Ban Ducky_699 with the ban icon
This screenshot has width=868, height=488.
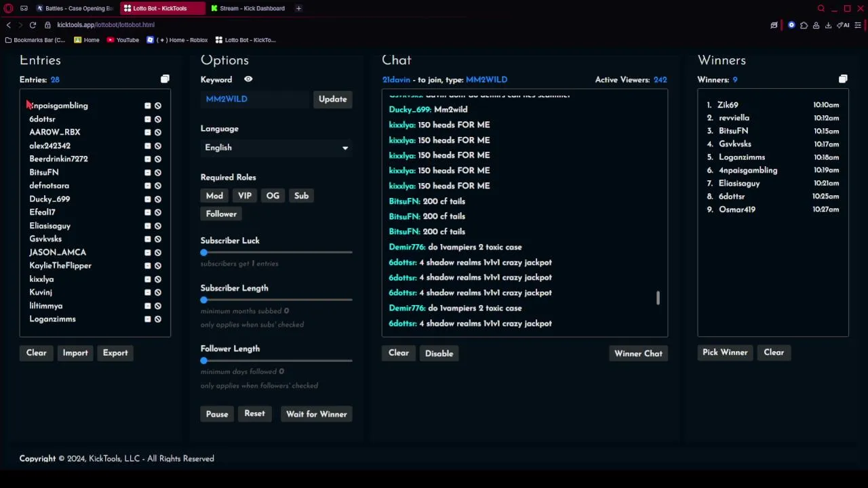158,199
